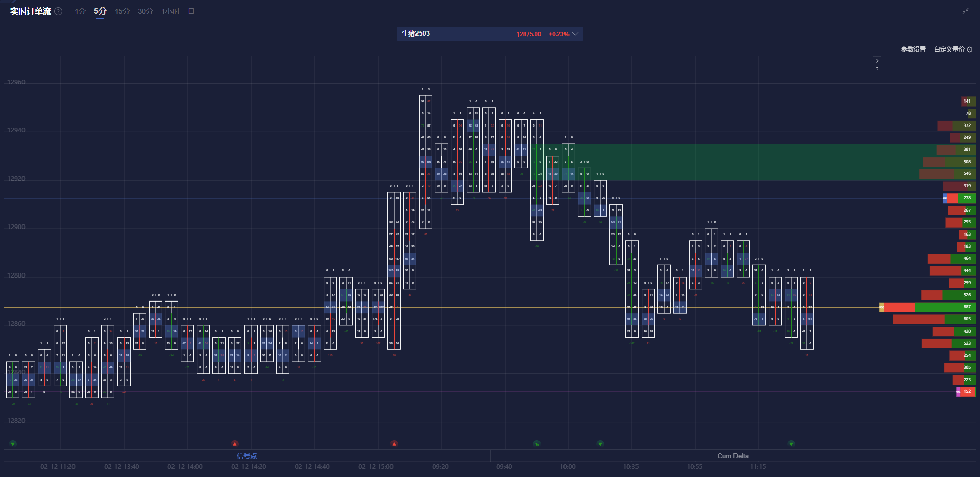
Task: Click the first red up-arrow signal marker
Action: tap(235, 444)
